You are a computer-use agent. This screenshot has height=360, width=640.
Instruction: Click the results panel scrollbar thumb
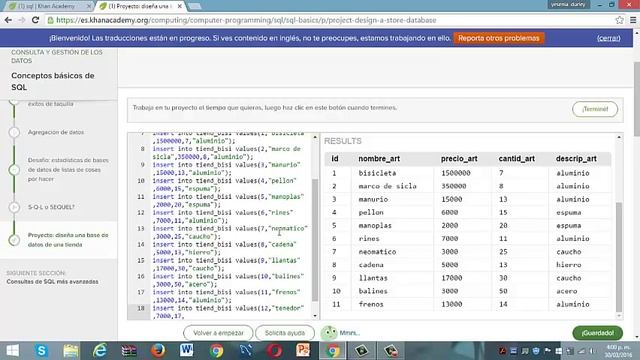619,257
